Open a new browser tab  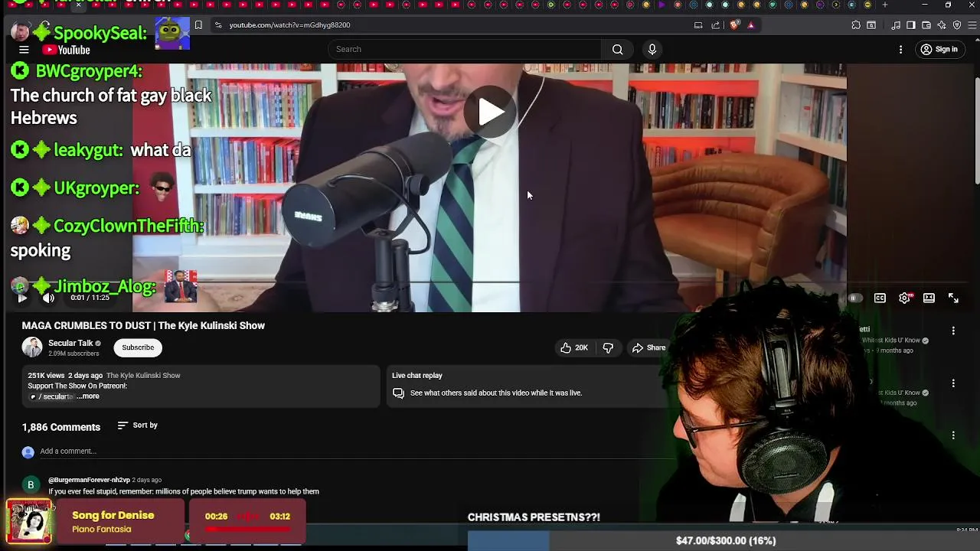click(885, 5)
